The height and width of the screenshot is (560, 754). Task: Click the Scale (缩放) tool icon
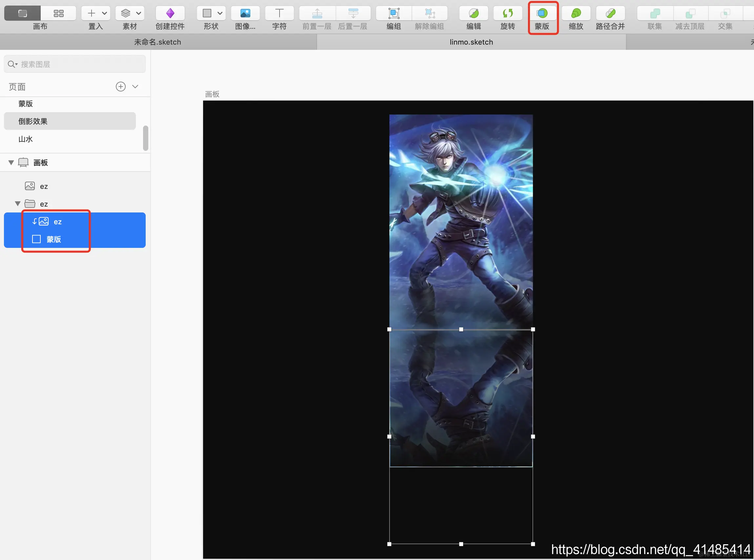[x=576, y=14]
